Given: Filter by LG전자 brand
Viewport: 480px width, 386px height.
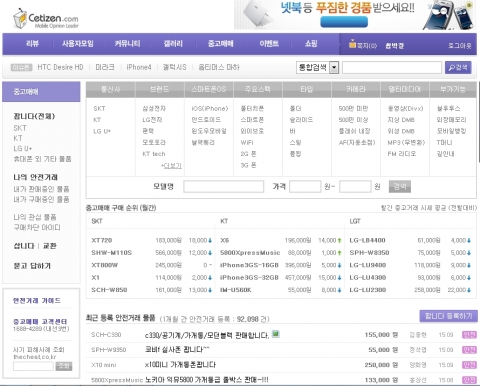Looking at the screenshot, I should 152,120.
